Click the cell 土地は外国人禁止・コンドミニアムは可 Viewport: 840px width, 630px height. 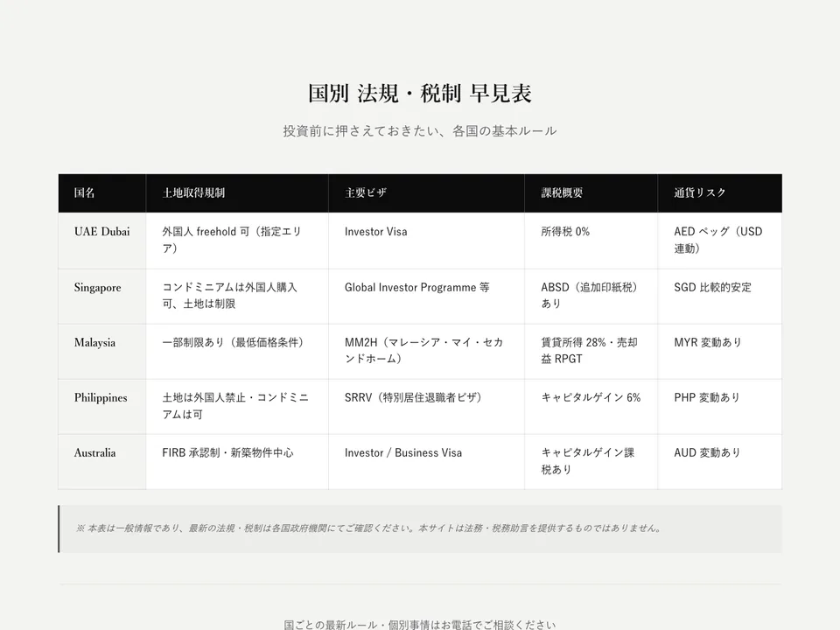coord(237,407)
